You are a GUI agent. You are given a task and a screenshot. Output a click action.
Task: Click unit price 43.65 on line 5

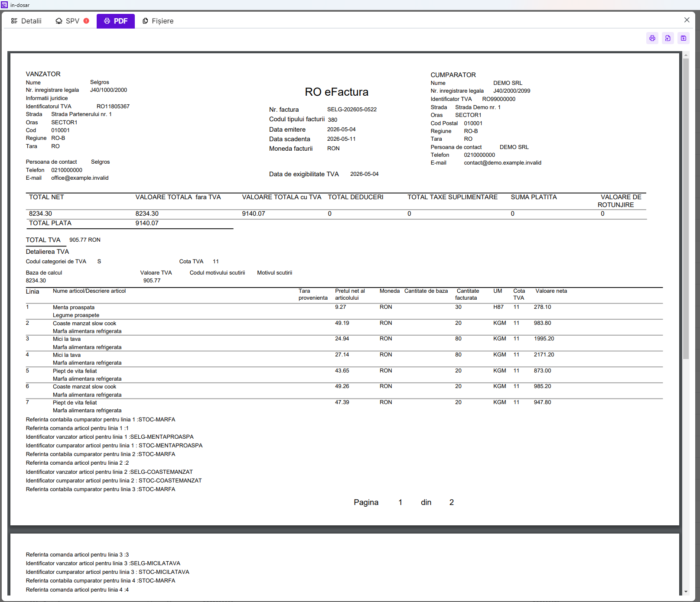tap(342, 371)
